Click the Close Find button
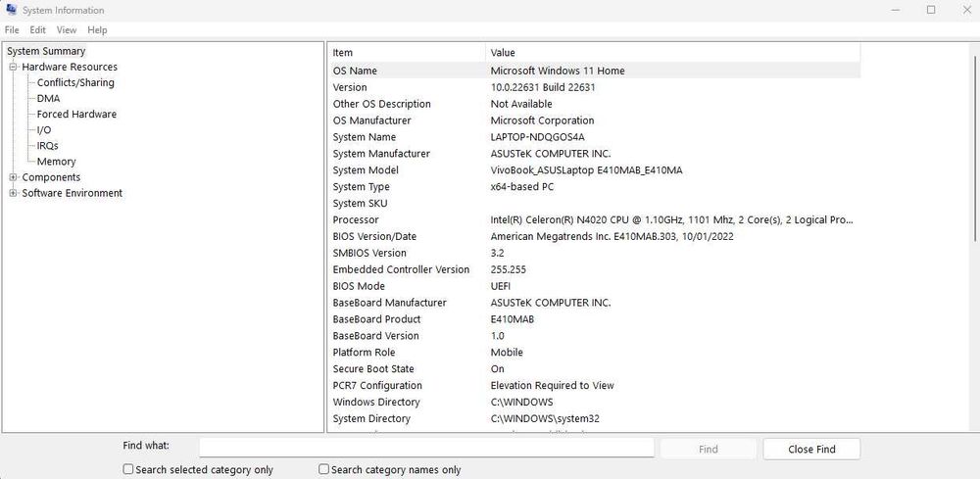 [811, 449]
